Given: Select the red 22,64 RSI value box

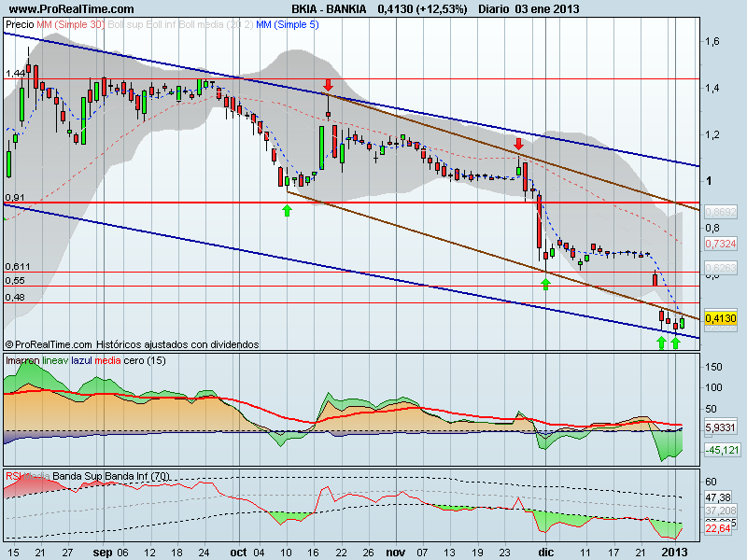Looking at the screenshot, I should pyautogui.click(x=718, y=528).
